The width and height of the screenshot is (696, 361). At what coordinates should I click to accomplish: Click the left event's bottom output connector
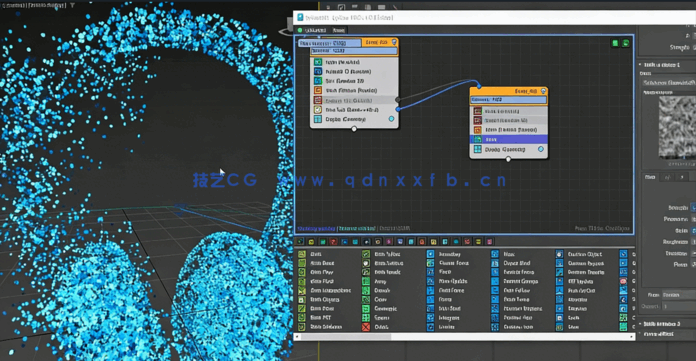tap(354, 129)
